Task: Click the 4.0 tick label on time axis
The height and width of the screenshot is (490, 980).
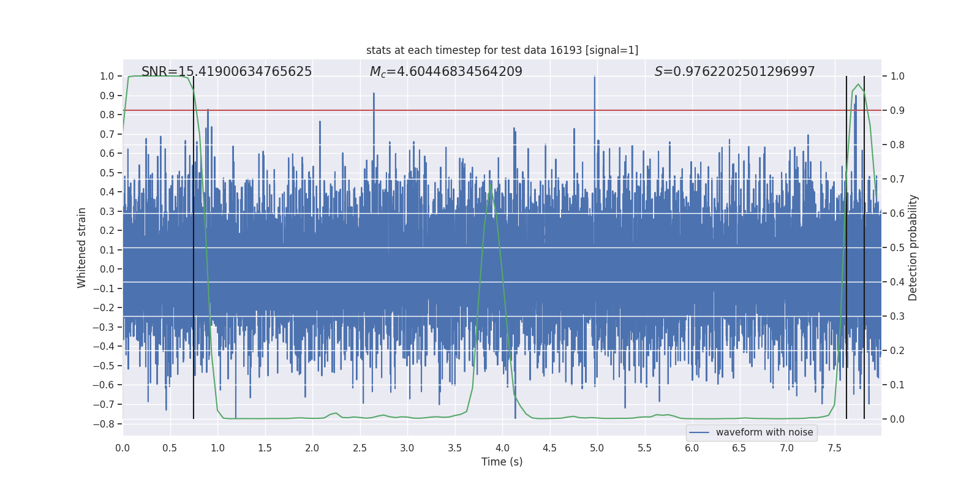Action: click(502, 448)
